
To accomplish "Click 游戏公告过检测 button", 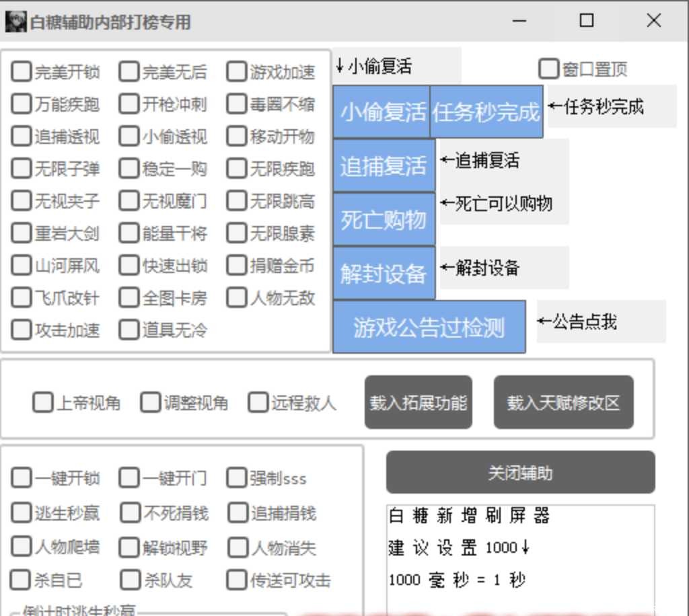I will click(429, 327).
